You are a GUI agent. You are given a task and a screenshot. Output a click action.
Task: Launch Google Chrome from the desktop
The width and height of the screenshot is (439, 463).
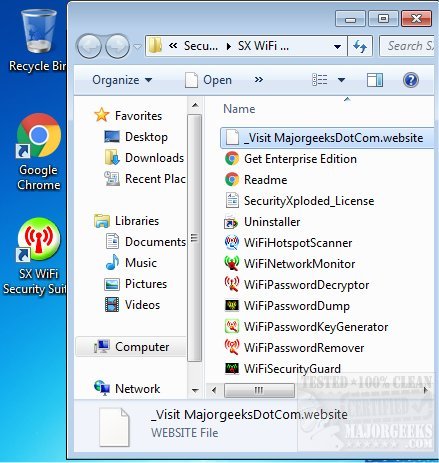[39, 152]
